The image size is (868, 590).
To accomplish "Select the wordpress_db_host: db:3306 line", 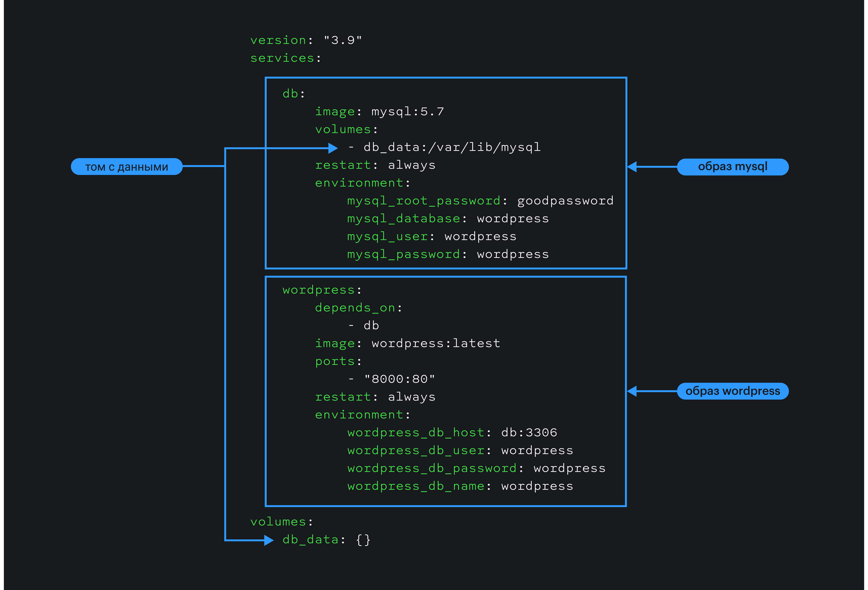I will click(452, 433).
